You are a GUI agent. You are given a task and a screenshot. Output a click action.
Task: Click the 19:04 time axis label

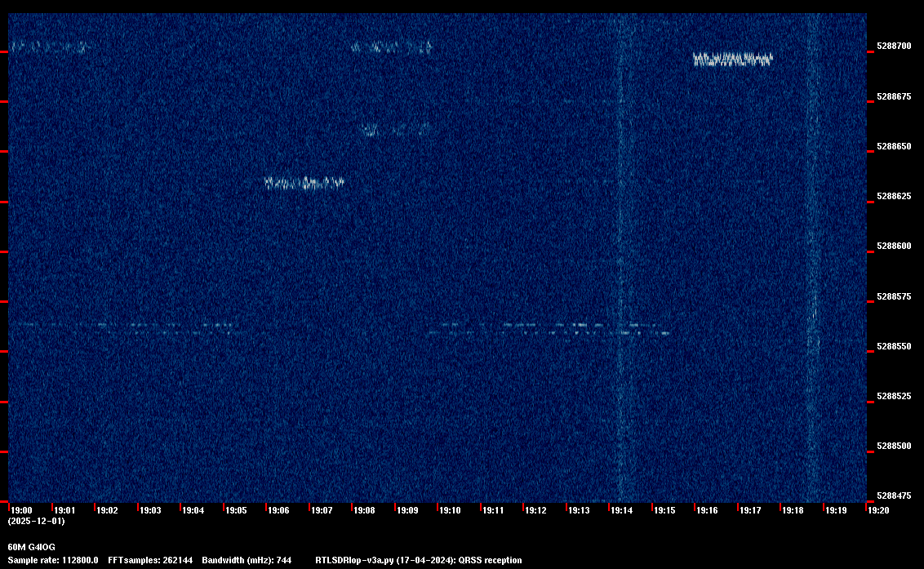(x=193, y=510)
